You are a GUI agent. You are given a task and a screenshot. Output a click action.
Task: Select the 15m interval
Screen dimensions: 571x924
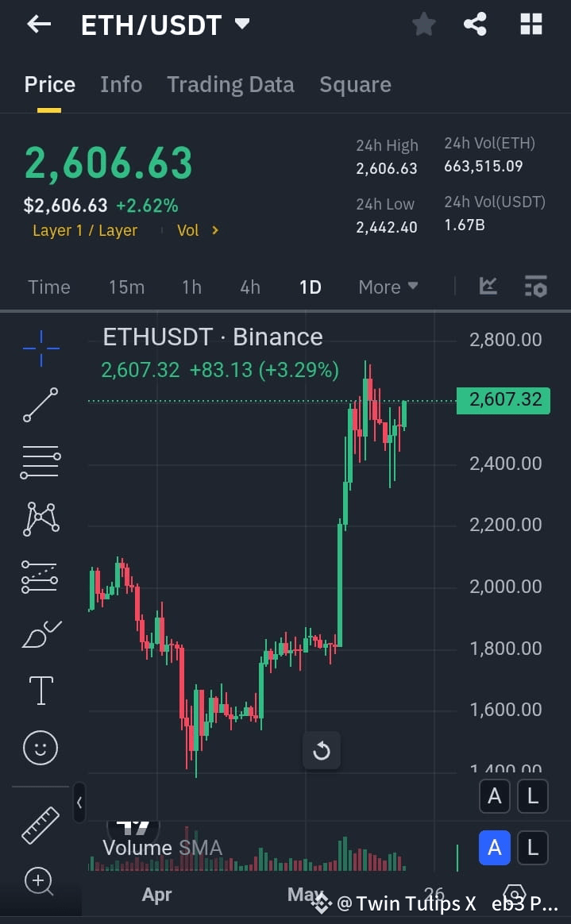[x=126, y=287]
